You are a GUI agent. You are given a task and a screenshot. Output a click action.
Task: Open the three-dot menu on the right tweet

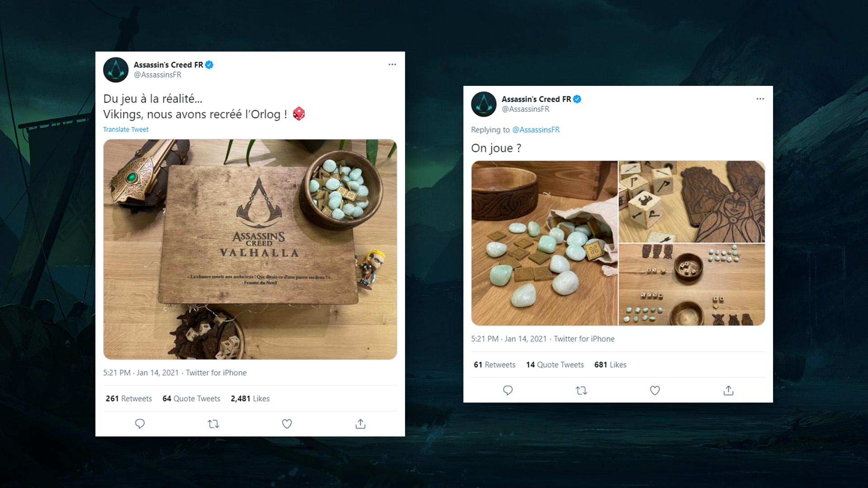760,99
